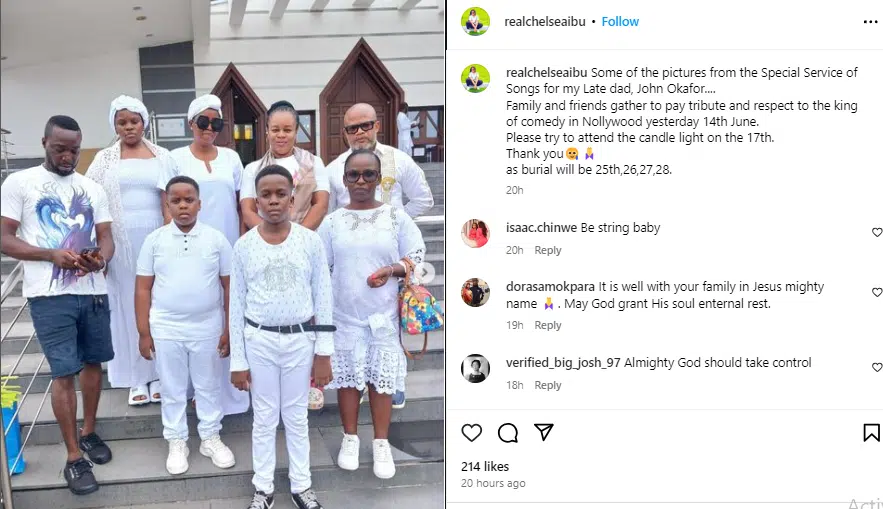The width and height of the screenshot is (883, 509).
Task: Reply to isaac.chinwe's comment
Action: pyautogui.click(x=547, y=250)
